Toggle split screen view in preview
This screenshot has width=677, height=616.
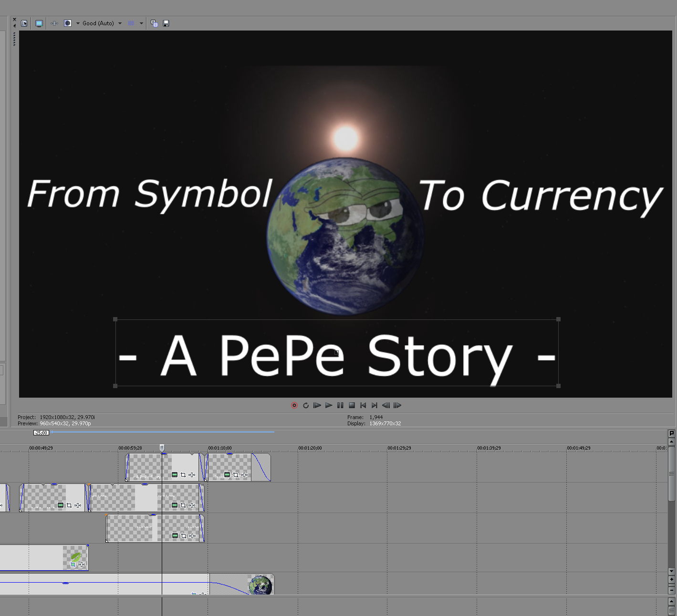(68, 23)
